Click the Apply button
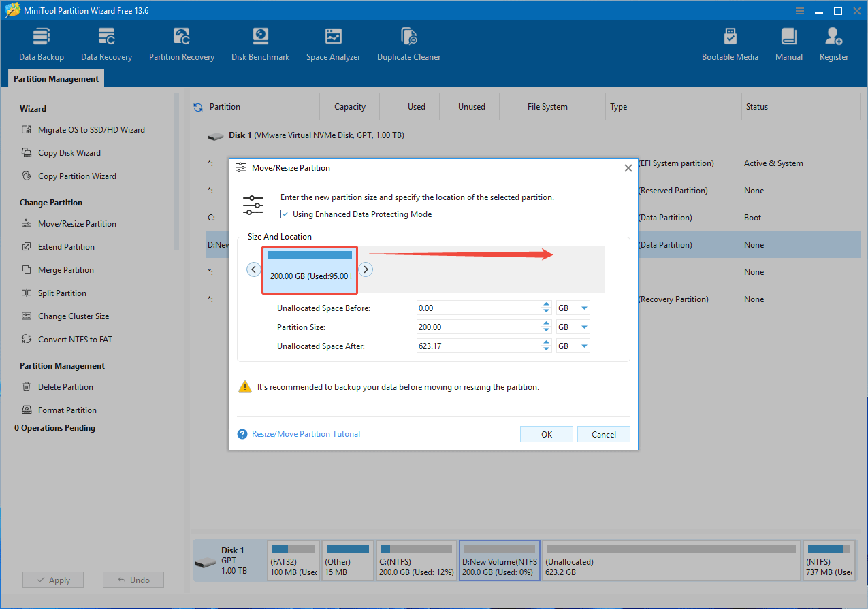The image size is (868, 609). [53, 580]
